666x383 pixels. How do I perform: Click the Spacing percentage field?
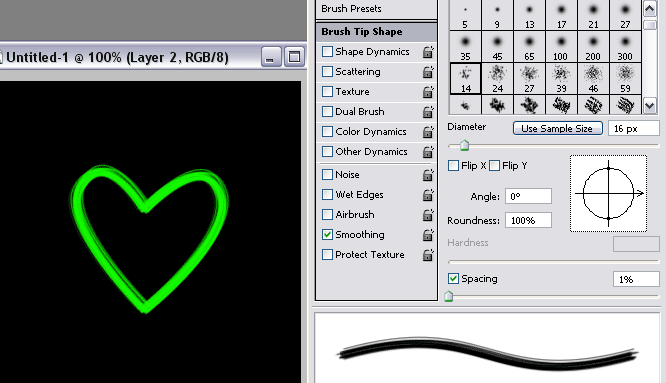point(636,279)
